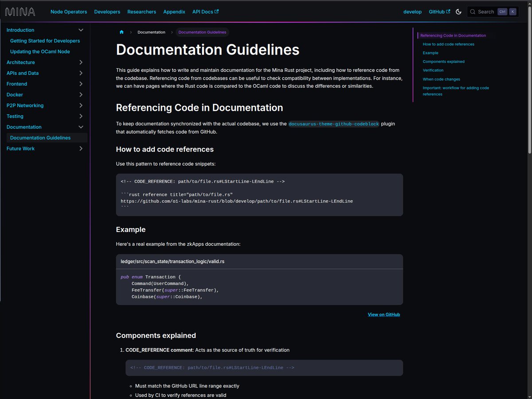
Task: Click the Mina logo in navbar
Action: [x=20, y=12]
